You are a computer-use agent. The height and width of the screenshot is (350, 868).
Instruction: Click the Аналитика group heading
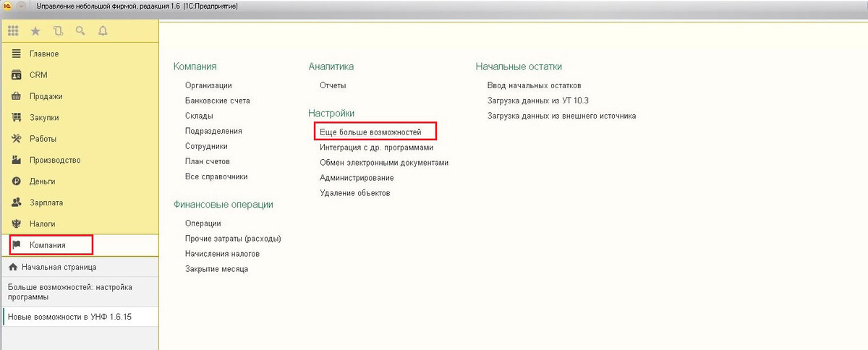point(331,67)
